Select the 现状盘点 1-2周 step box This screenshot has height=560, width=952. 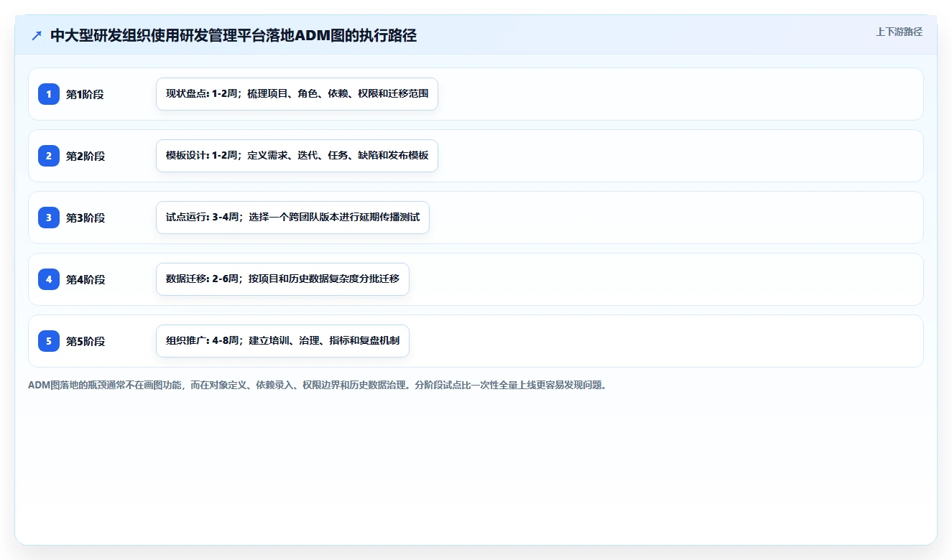297,94
